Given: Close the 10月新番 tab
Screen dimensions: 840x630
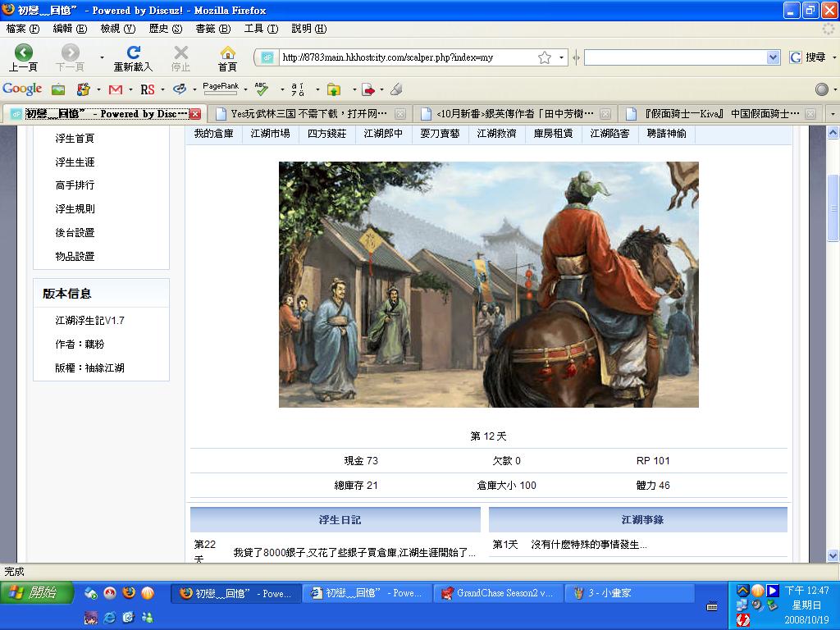Looking at the screenshot, I should 605,113.
